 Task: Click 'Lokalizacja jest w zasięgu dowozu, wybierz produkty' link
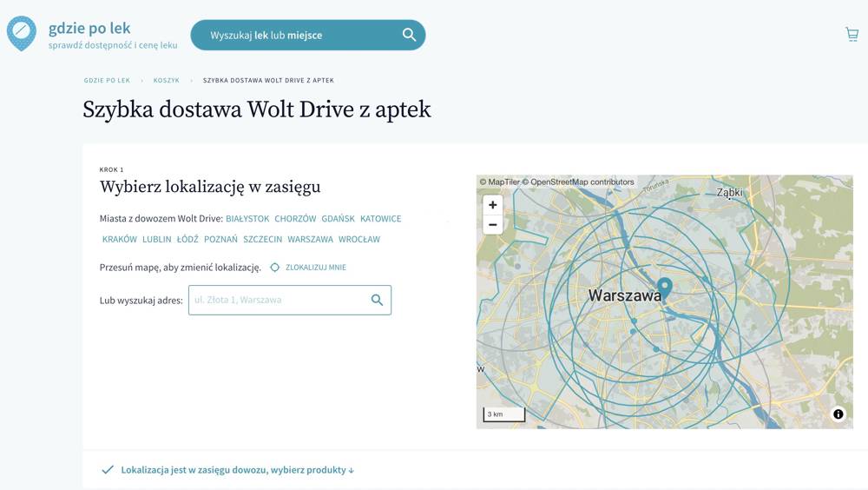238,470
